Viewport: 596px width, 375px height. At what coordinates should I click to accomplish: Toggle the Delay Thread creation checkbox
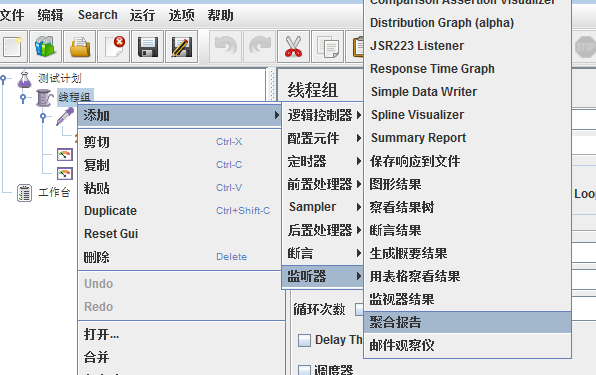(304, 340)
